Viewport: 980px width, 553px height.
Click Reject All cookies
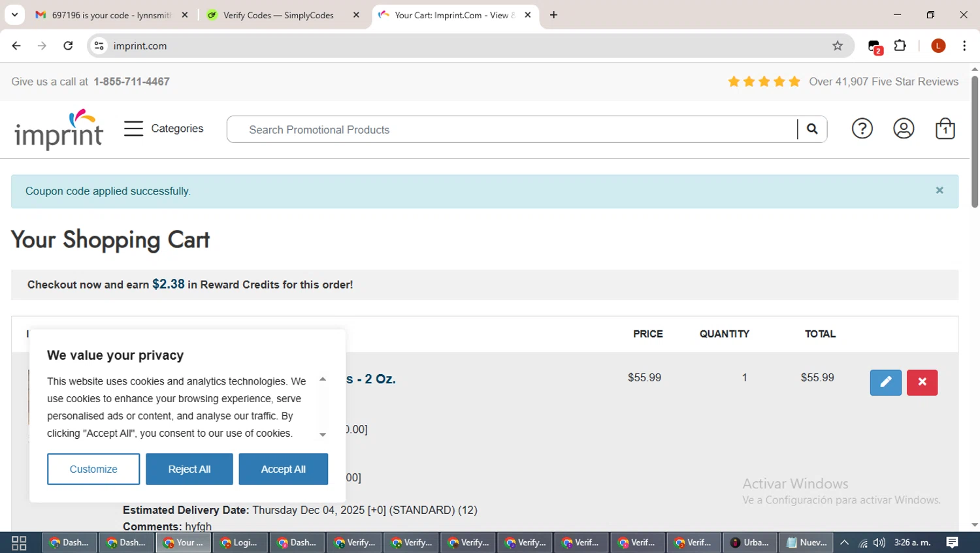click(x=189, y=469)
